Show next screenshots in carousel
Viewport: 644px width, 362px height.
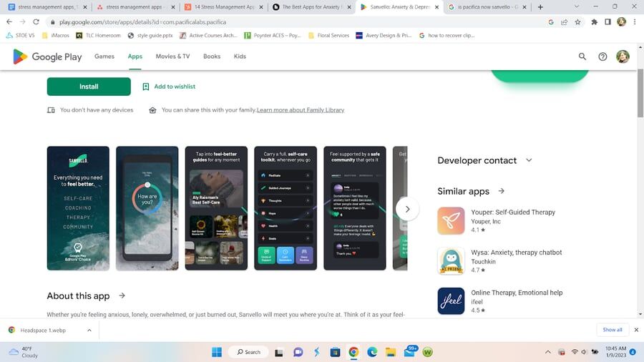pos(407,209)
